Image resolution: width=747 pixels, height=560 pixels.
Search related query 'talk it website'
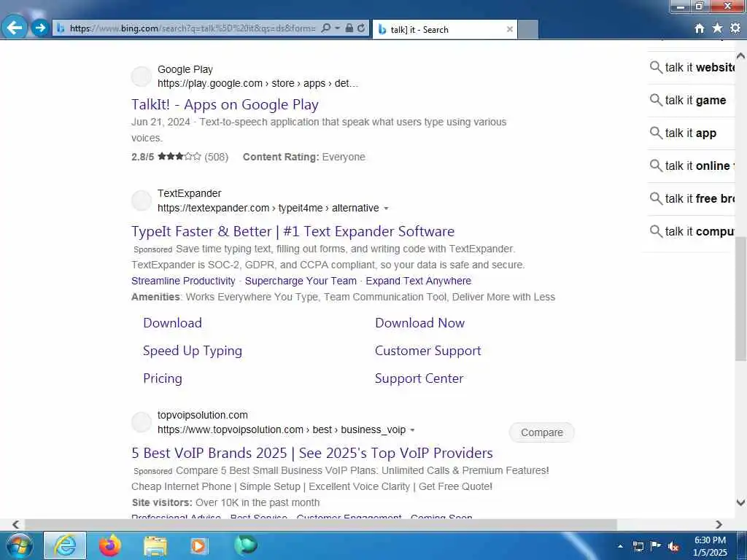(692, 68)
